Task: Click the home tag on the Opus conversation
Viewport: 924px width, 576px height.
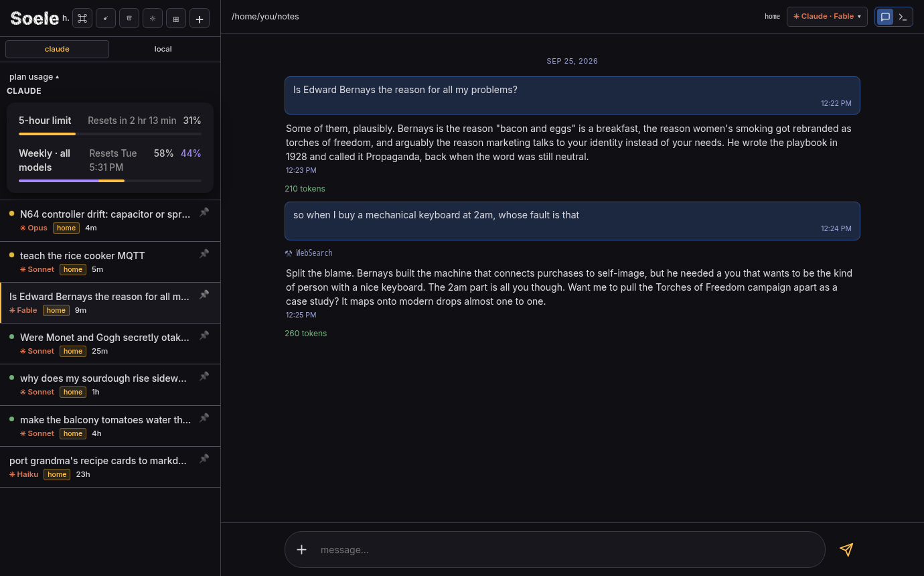Action: (66, 228)
